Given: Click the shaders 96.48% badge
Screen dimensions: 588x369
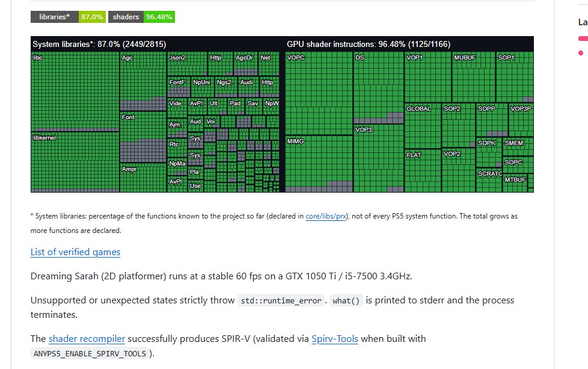Looking at the screenshot, I should 141,17.
